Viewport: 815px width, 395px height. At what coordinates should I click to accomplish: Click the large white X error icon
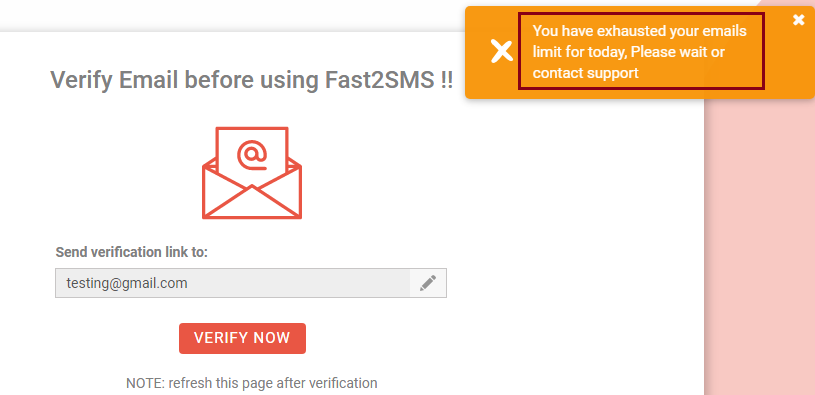tap(502, 52)
